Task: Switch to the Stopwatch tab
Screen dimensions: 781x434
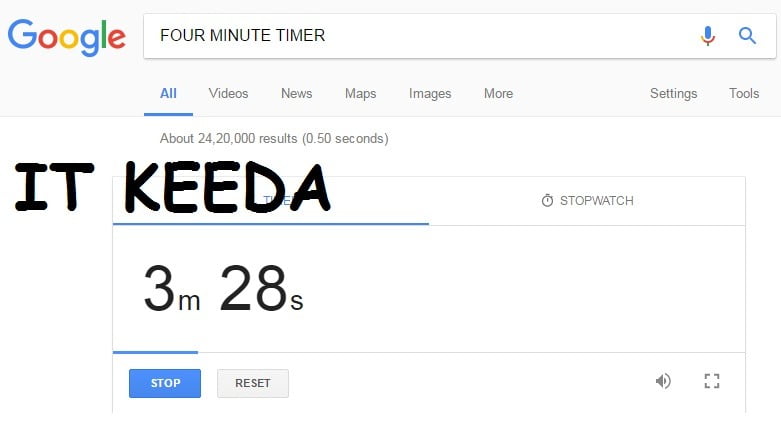Action: [587, 201]
